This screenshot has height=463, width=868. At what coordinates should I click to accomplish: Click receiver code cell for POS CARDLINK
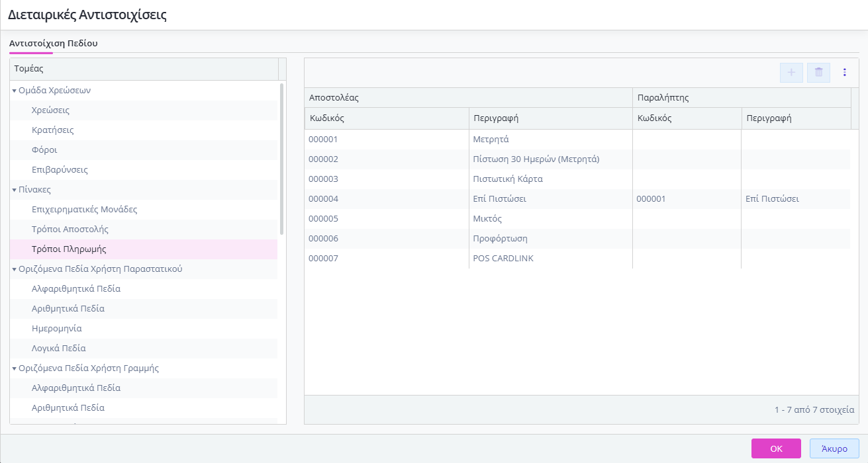tap(687, 259)
